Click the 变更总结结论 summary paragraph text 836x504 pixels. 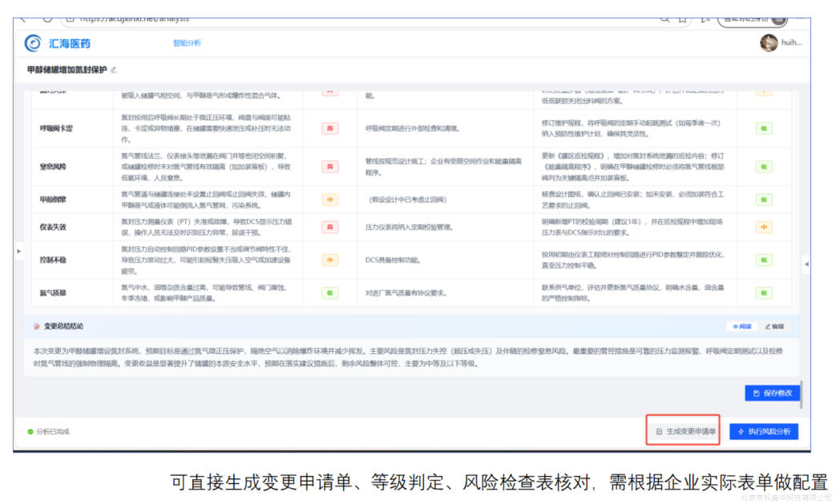[x=408, y=357]
